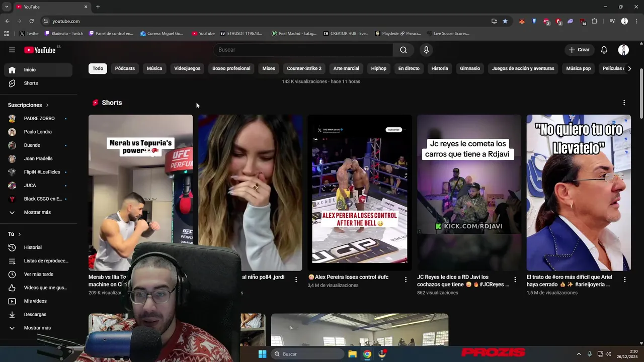
Task: Open File Explorer from taskbar
Action: click(x=353, y=354)
